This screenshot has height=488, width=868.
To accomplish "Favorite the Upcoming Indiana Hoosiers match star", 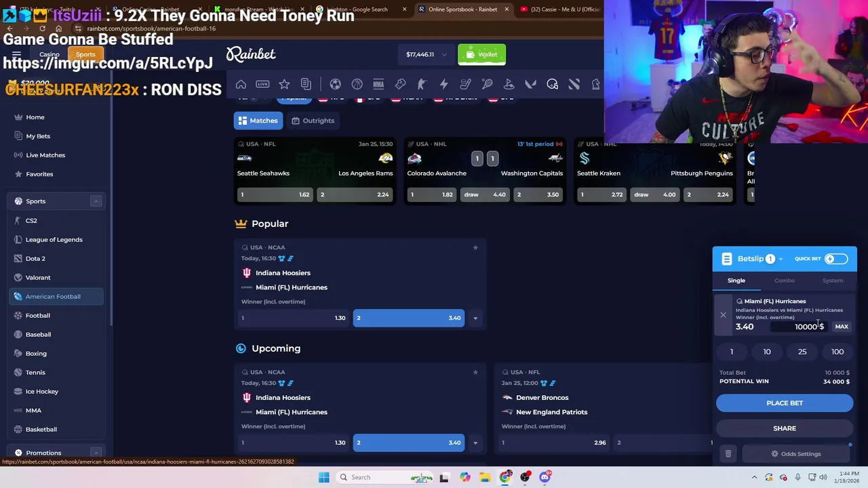I will [475, 372].
